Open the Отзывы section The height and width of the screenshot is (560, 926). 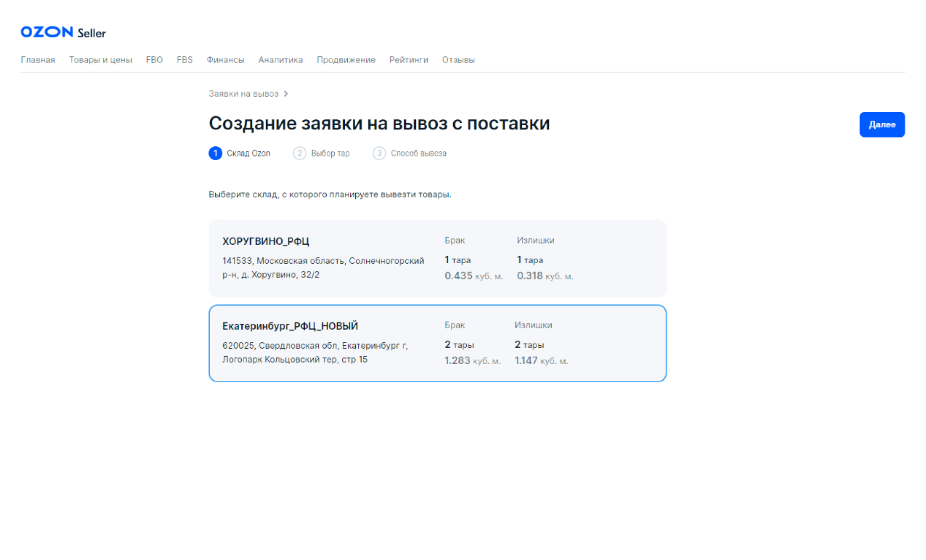458,60
